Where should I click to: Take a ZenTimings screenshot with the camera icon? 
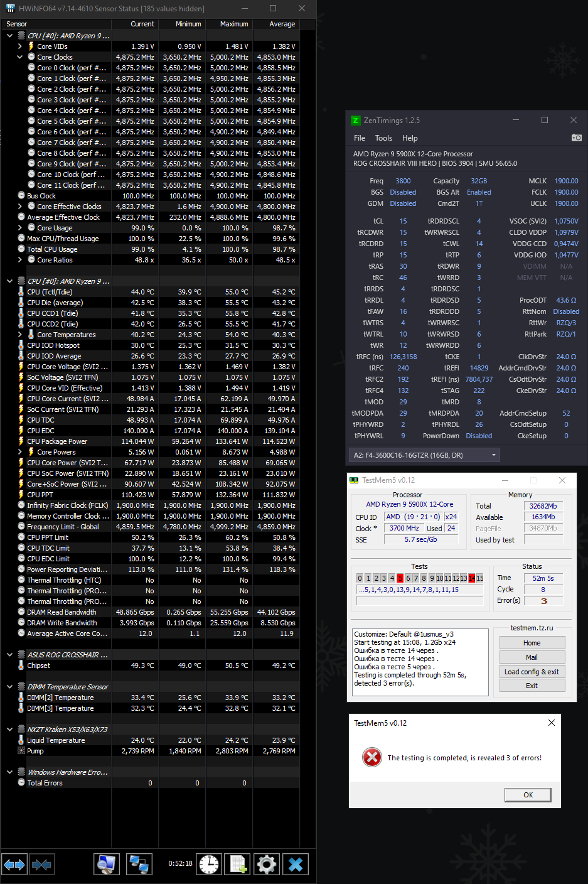[x=576, y=137]
